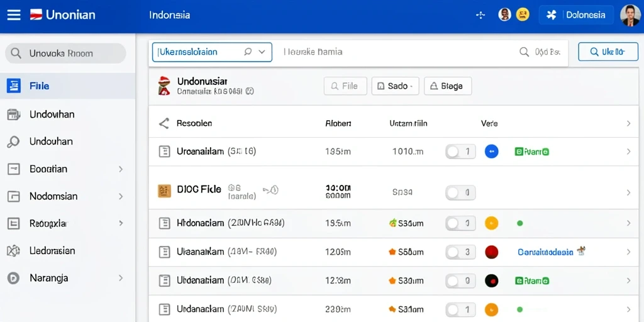Screen dimensions: 644x322
Task: Click the Fiile sidebar icon
Action: [14, 86]
